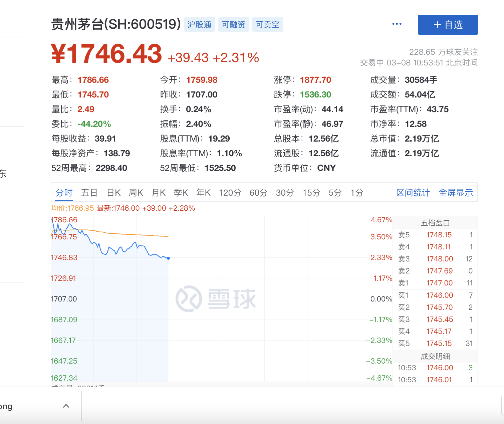Select 买4 row price 1745.17
Viewport: 504px width, 424px height.
pos(435,331)
